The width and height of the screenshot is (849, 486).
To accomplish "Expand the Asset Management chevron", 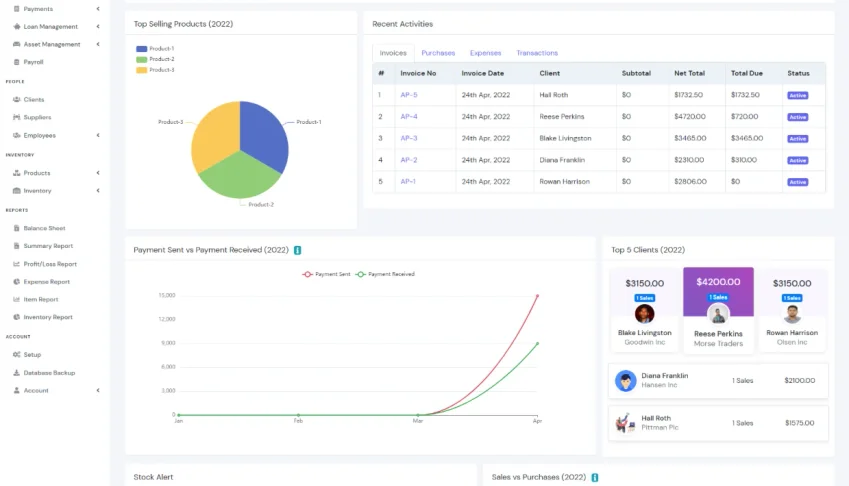I will tap(98, 44).
